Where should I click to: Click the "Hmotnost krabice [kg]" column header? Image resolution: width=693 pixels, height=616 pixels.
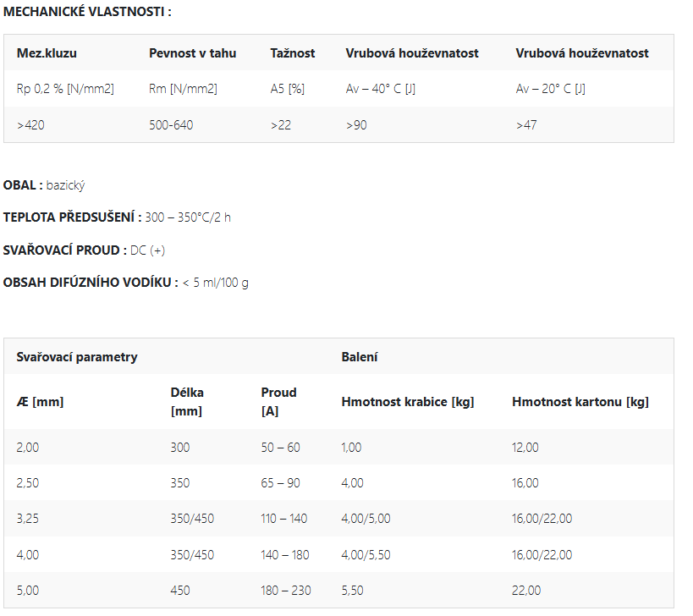[407, 402]
